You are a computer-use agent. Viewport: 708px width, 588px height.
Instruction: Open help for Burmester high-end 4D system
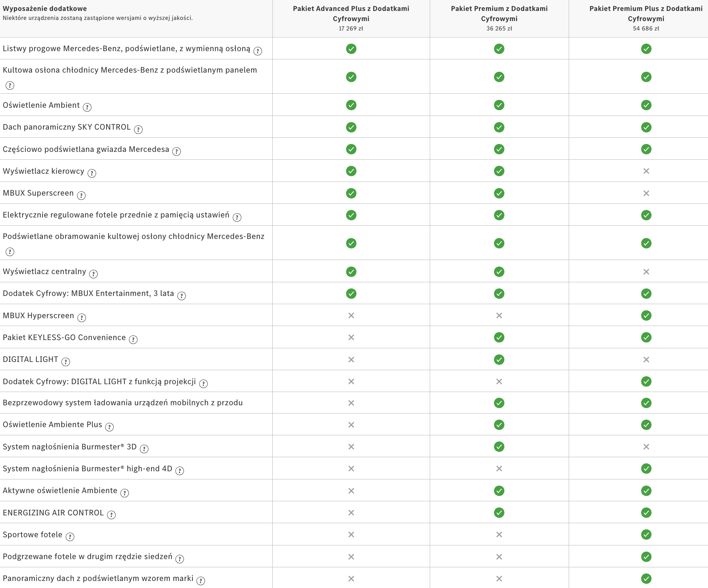tap(180, 471)
